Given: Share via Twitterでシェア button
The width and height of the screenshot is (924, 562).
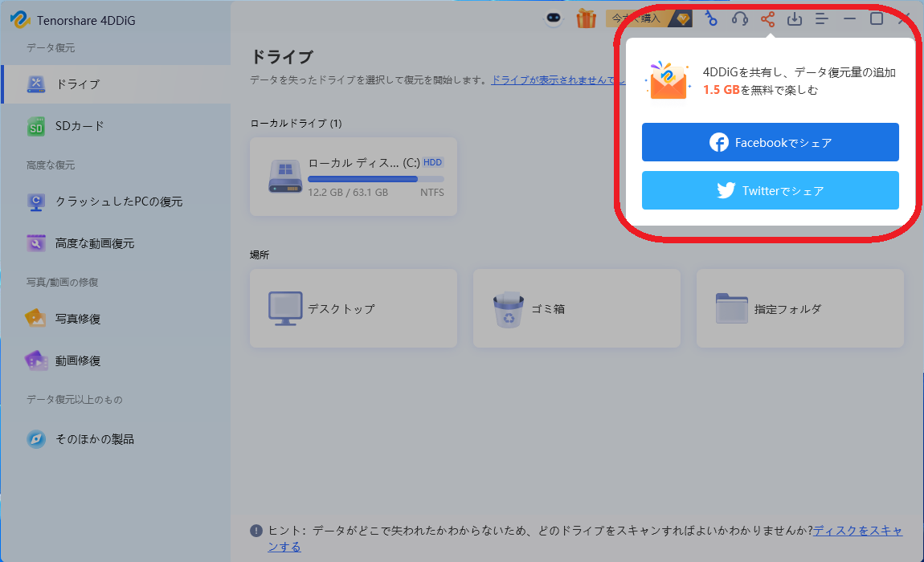Looking at the screenshot, I should [x=771, y=190].
